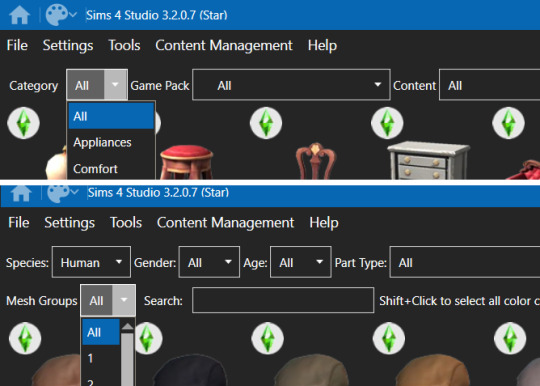
Task: Click the palette icon in the Species window
Action: click(58, 194)
